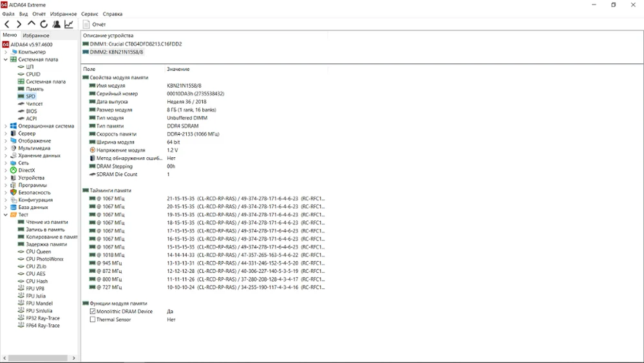
Task: Run Чтение из памяти test
Action: pyautogui.click(x=47, y=222)
